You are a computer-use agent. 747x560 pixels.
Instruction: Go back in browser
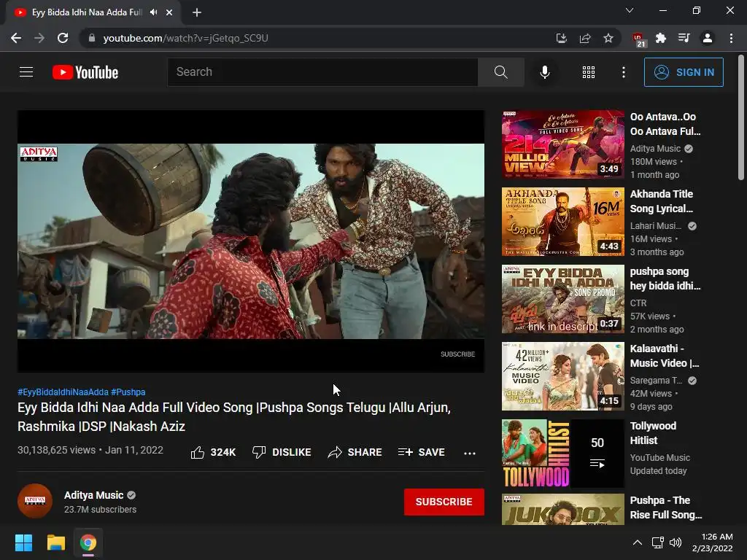point(16,38)
